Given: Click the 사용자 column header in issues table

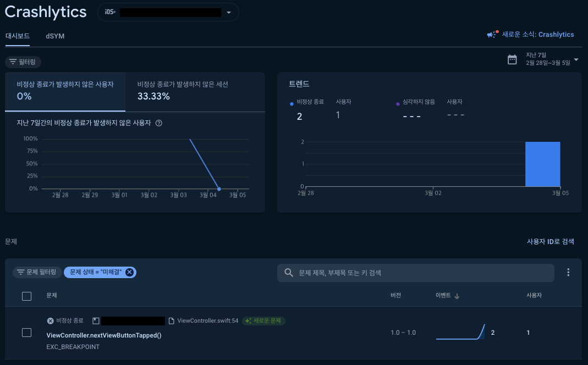Looking at the screenshot, I should [534, 295].
